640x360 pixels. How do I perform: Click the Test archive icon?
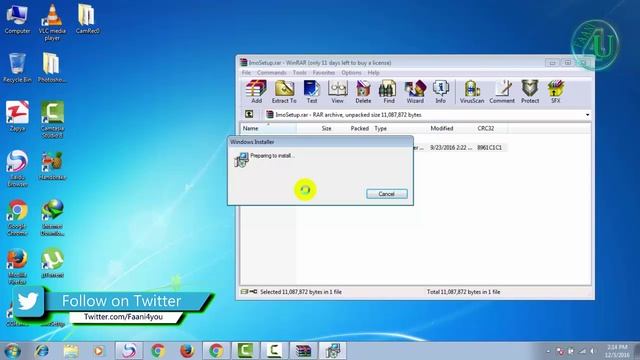(312, 91)
